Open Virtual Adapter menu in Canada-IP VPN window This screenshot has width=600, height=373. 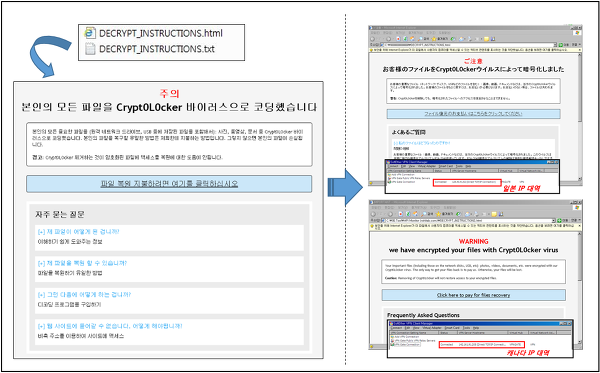click(x=432, y=328)
